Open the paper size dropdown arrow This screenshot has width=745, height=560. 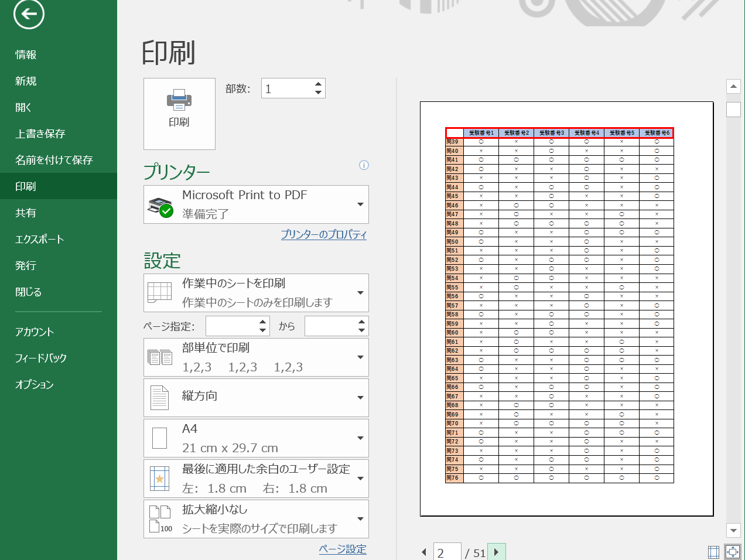click(x=361, y=438)
